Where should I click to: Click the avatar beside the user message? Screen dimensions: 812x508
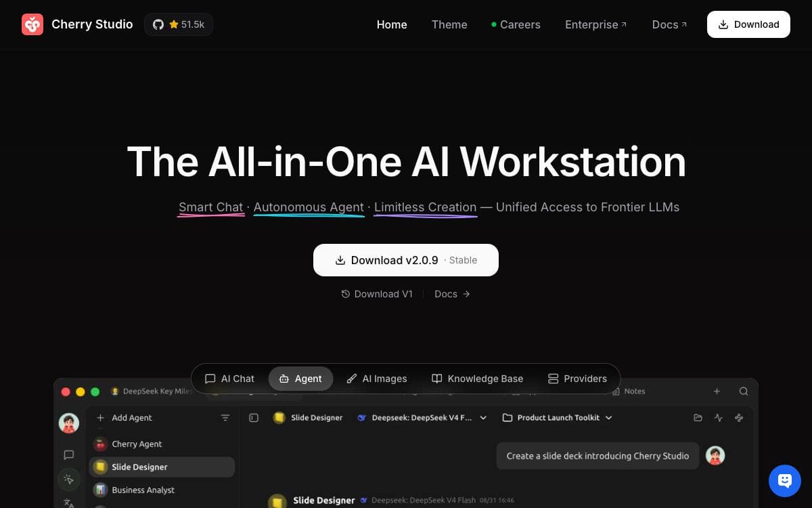coord(715,455)
